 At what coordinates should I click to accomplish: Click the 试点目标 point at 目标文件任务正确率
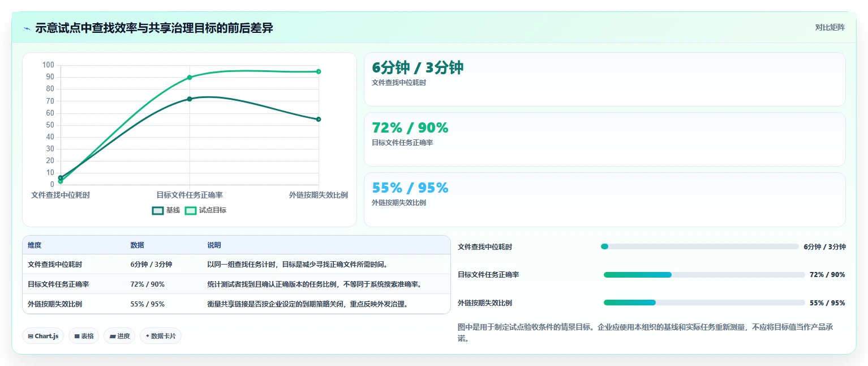[x=190, y=78]
